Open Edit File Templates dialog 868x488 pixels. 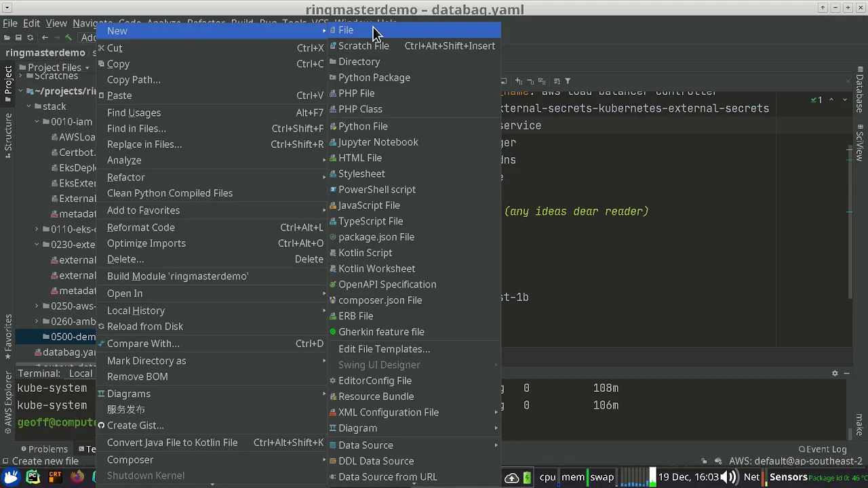tap(414, 349)
